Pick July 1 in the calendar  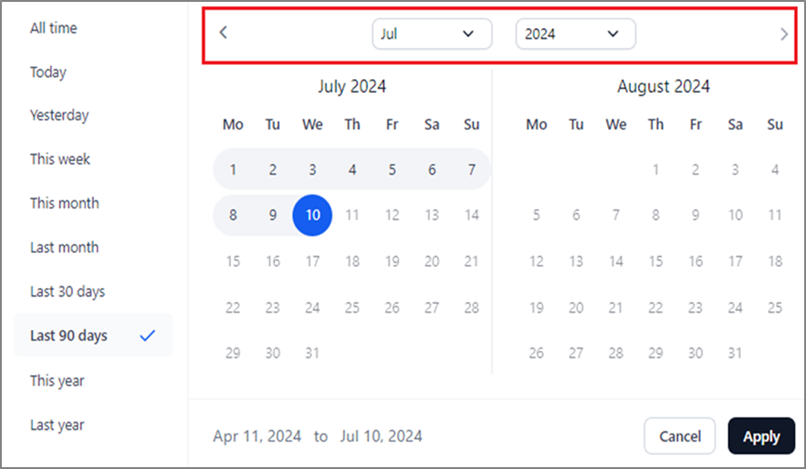pyautogui.click(x=233, y=170)
